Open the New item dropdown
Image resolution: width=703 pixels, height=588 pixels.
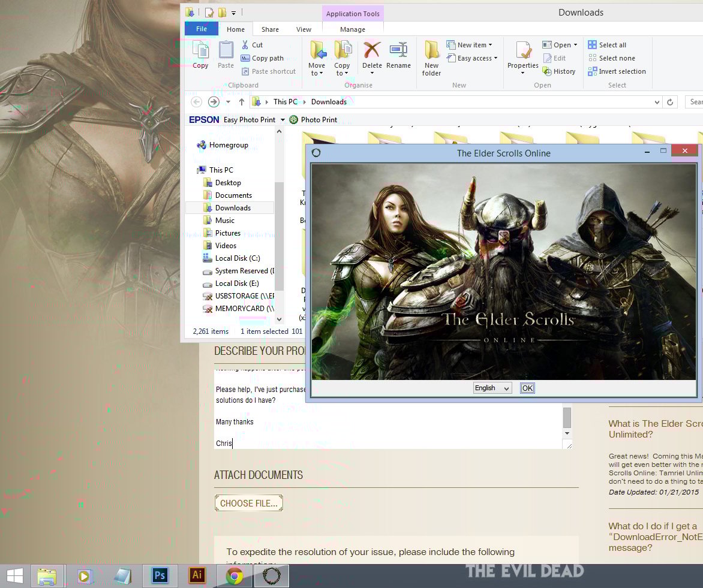(x=470, y=45)
